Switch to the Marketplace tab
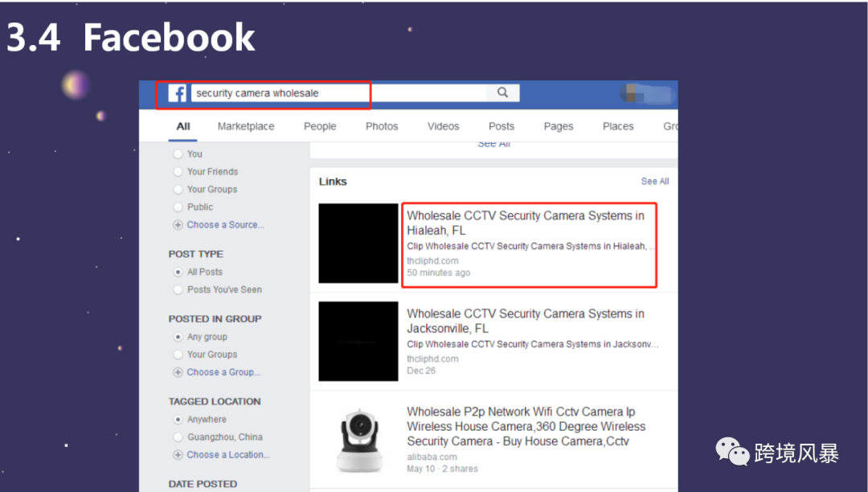The image size is (868, 492). point(246,126)
